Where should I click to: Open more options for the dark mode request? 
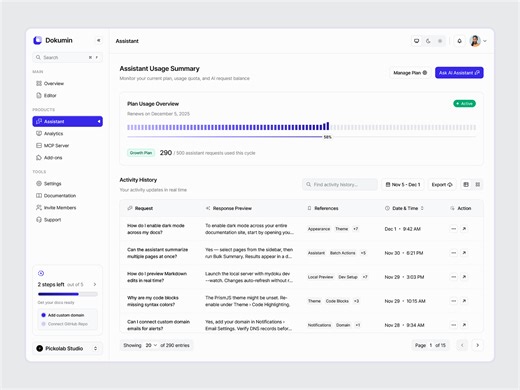click(x=453, y=229)
